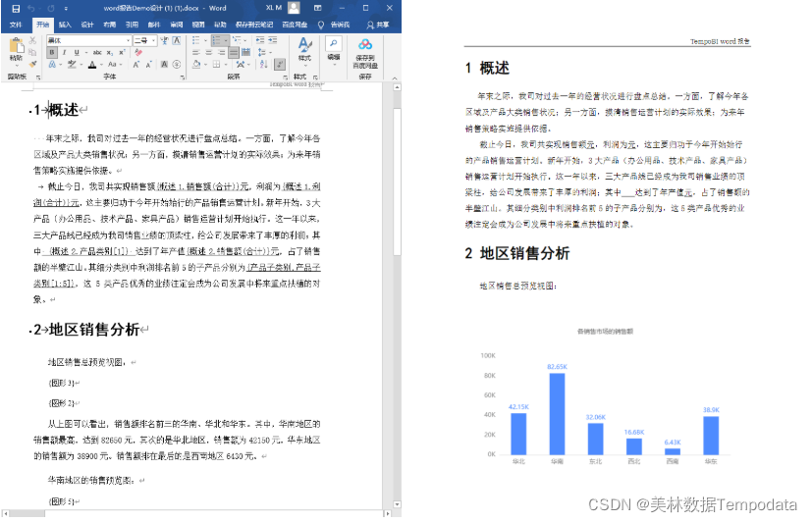Click the Save icon in quick access toolbar
This screenshot has height=522, width=812.
(x=16, y=8)
